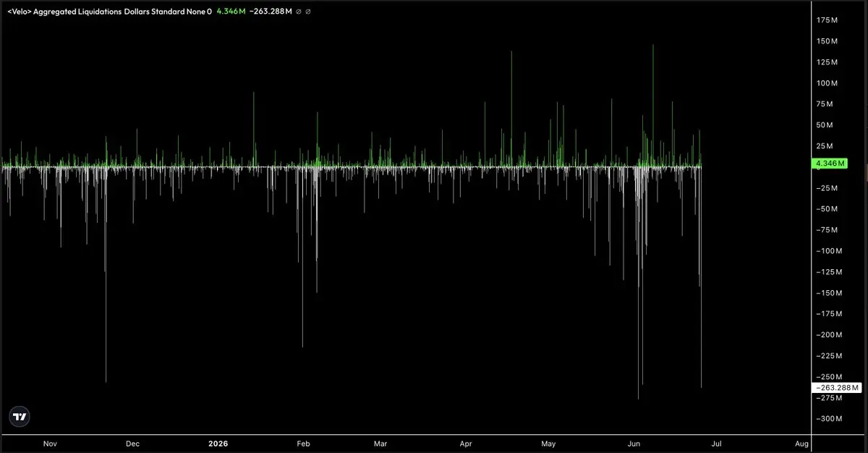Click the TradingView logo icon

21,416
